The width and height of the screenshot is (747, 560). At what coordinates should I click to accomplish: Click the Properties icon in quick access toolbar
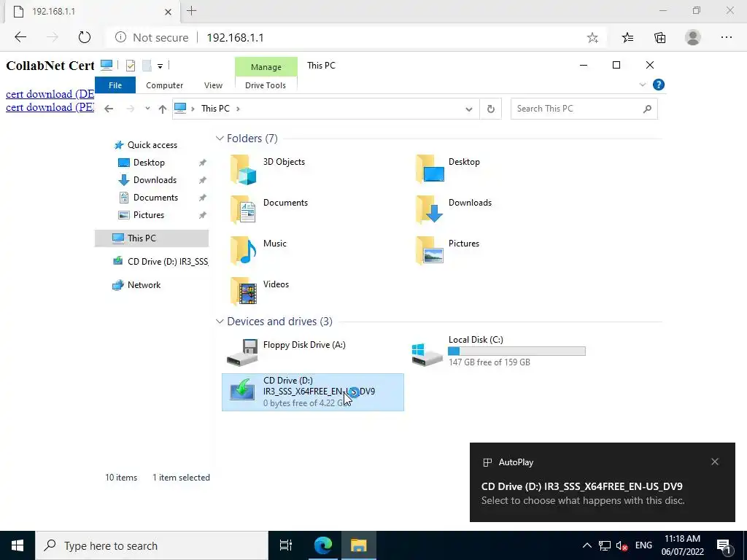pyautogui.click(x=131, y=66)
